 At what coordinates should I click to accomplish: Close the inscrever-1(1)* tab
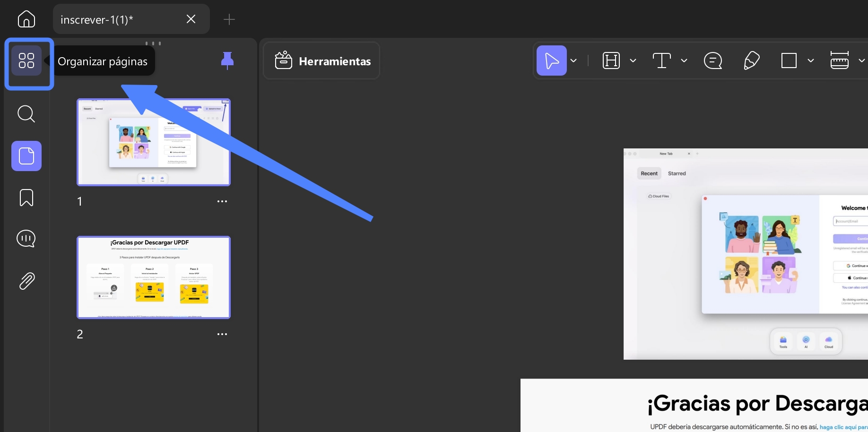tap(191, 19)
